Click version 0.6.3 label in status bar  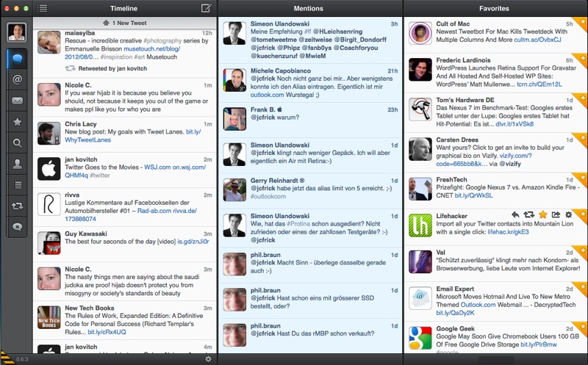pos(22,359)
